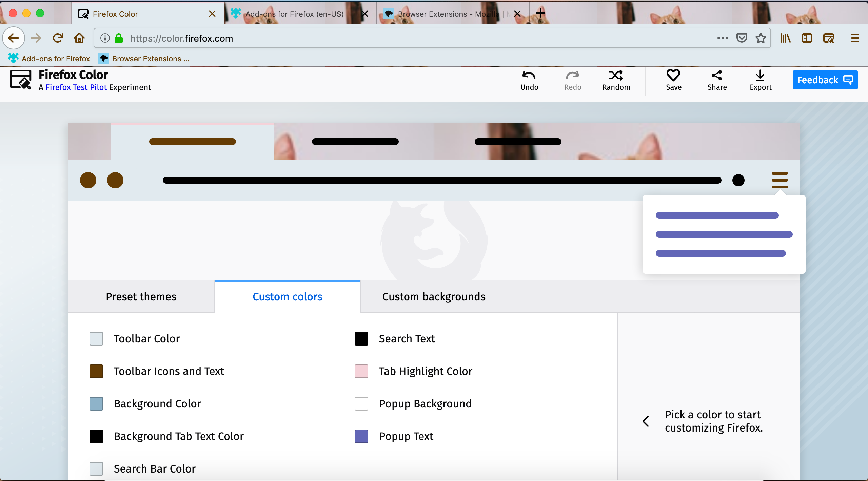Click the active tab in theme preview

tap(193, 142)
